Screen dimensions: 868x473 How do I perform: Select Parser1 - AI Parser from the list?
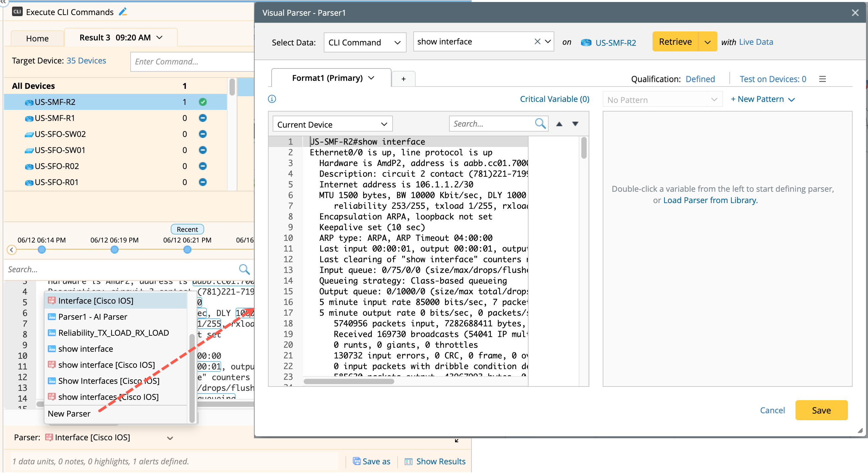point(93,317)
